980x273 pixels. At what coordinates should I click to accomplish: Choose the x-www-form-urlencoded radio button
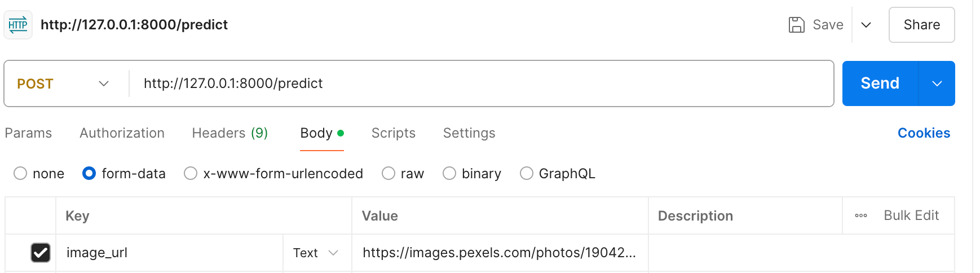point(191,173)
